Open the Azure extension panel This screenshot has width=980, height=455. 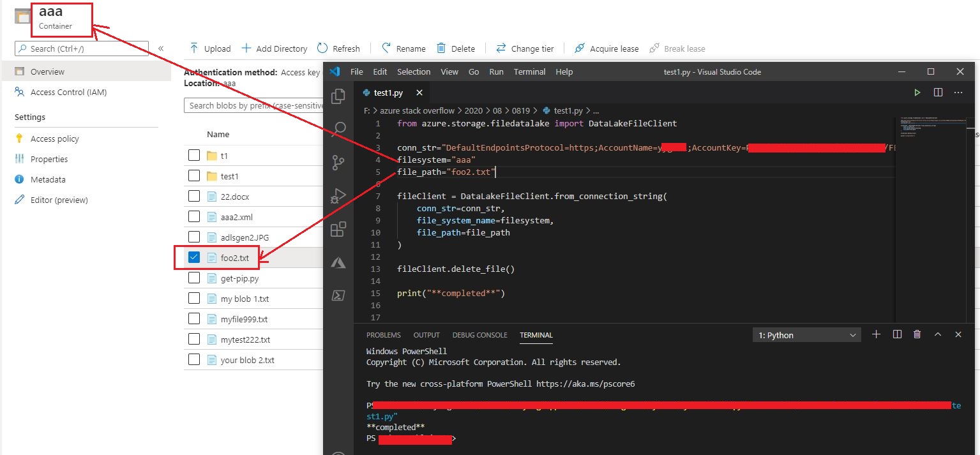tap(338, 262)
